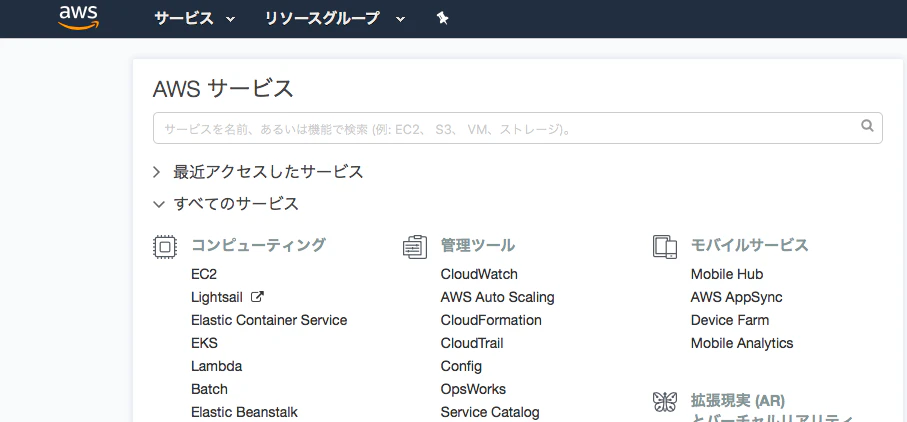Image resolution: width=907 pixels, height=422 pixels.
Task: Click the chevron beside リソースグループ
Action: (x=400, y=19)
